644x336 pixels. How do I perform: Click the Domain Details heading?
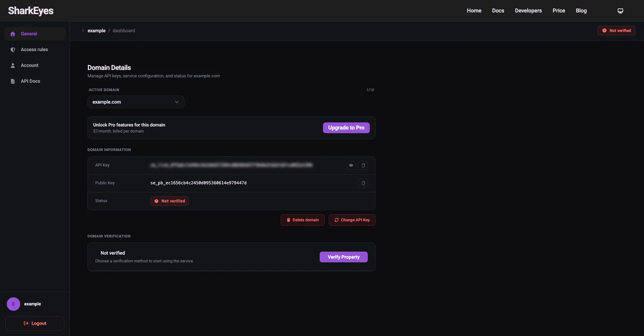[109, 68]
